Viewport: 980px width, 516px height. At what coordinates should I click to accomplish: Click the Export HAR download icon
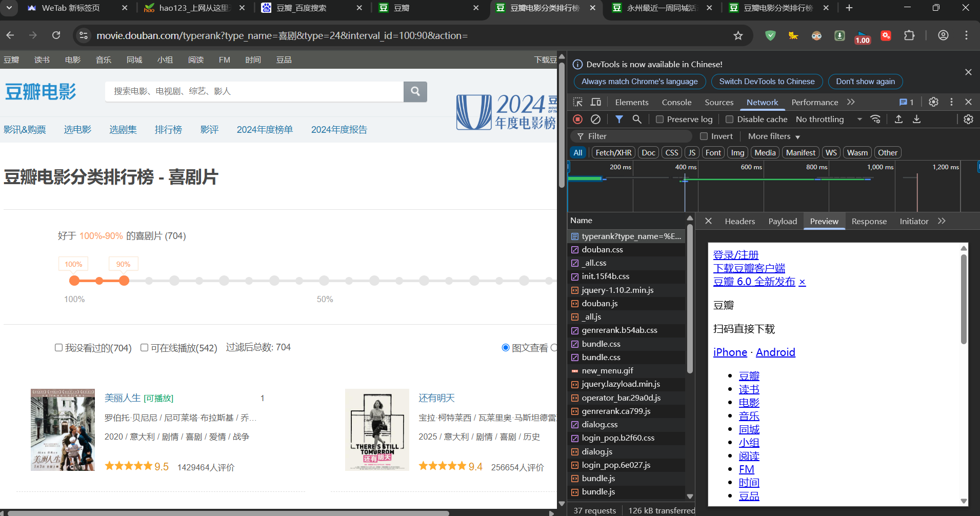[x=917, y=119]
